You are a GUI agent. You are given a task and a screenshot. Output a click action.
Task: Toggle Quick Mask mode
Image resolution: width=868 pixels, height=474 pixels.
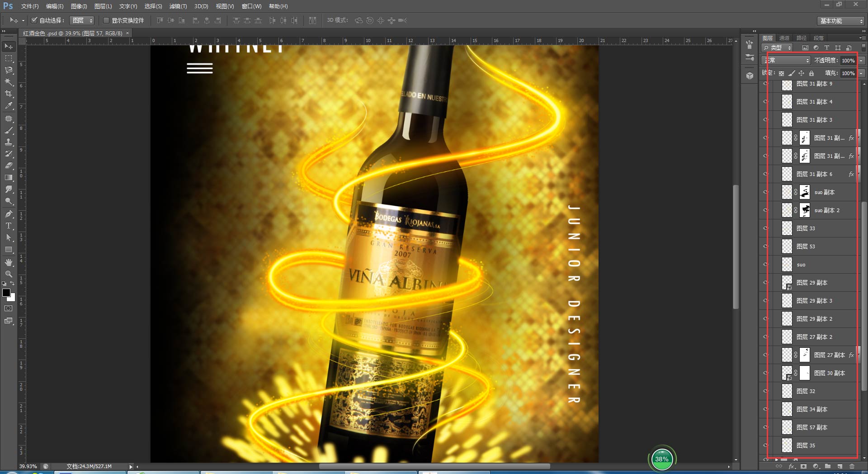click(9, 308)
